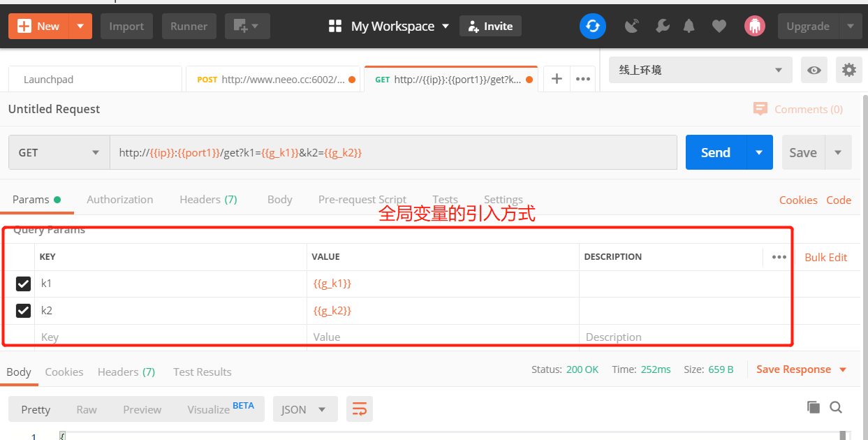Open the wrench settings icon
The image size is (868, 440).
coord(662,27)
